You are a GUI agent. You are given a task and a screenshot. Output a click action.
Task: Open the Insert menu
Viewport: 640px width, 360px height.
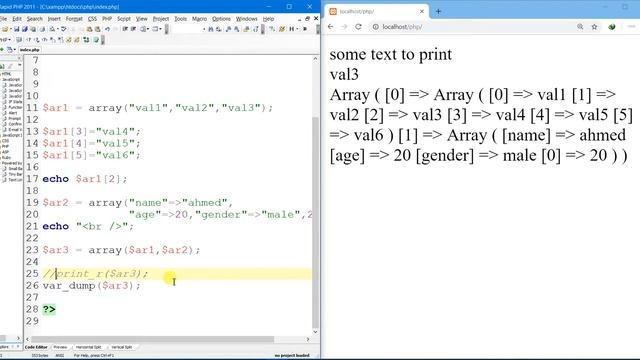tap(54, 19)
